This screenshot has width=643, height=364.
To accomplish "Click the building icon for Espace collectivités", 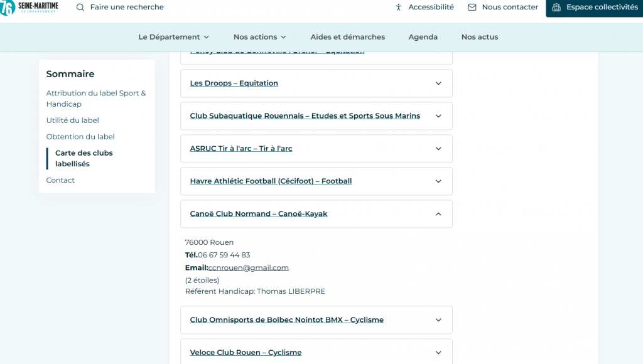I will [556, 8].
